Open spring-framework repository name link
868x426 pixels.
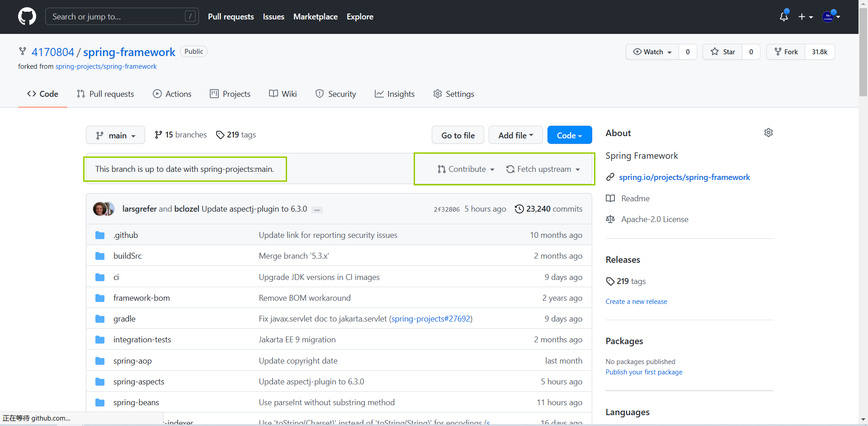point(129,52)
